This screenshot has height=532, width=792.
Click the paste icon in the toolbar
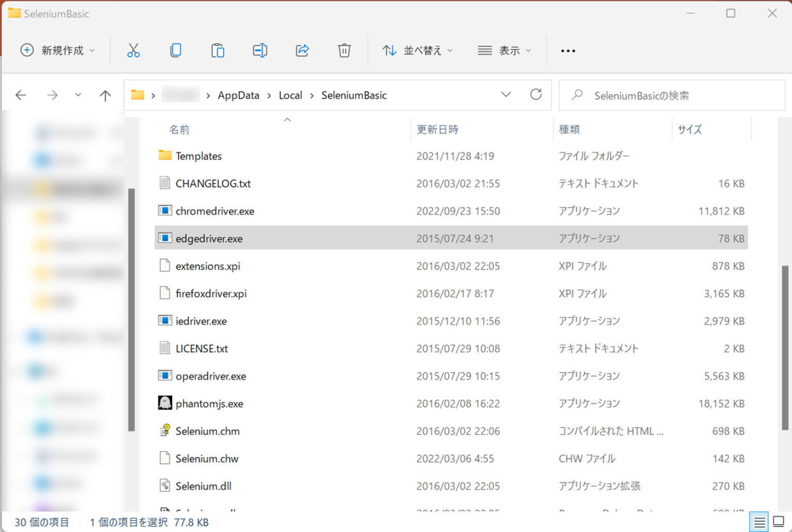point(218,50)
